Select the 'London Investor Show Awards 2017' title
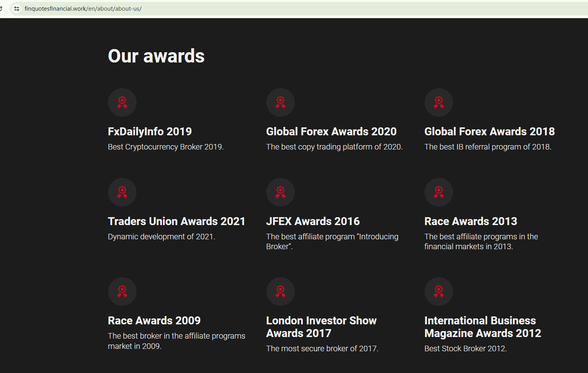 322,327
